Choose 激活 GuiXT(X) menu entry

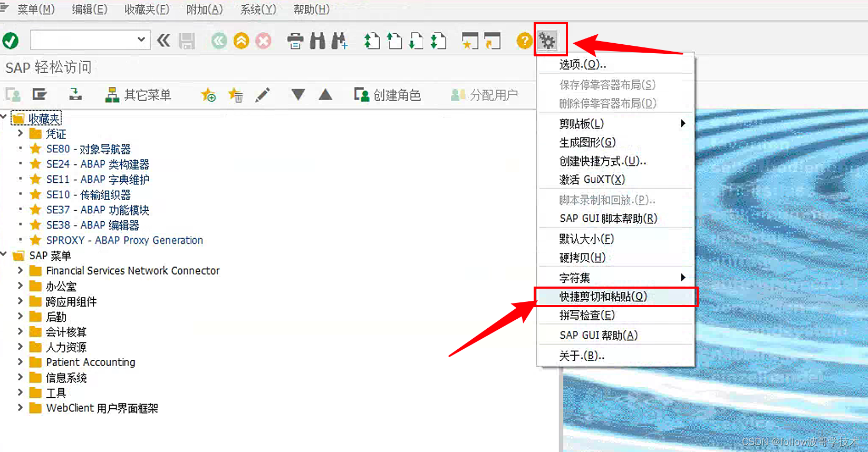(x=615, y=180)
